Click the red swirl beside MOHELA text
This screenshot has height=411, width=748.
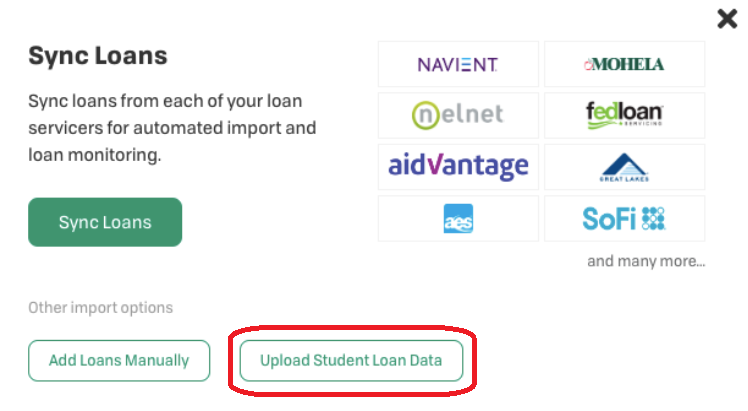588,65
